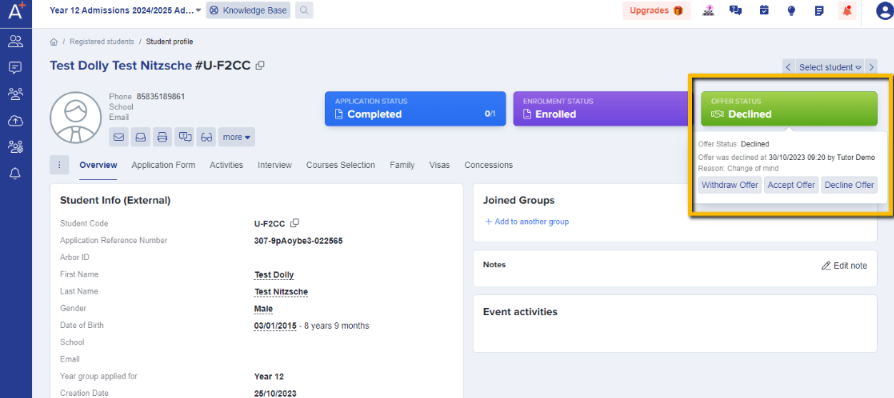Screen dimensions: 894x398
Task: Open the Select student dropdown
Action: click(x=830, y=67)
